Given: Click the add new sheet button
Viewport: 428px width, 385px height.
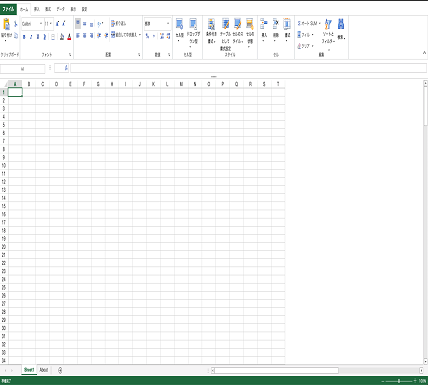Looking at the screenshot, I should 60,370.
